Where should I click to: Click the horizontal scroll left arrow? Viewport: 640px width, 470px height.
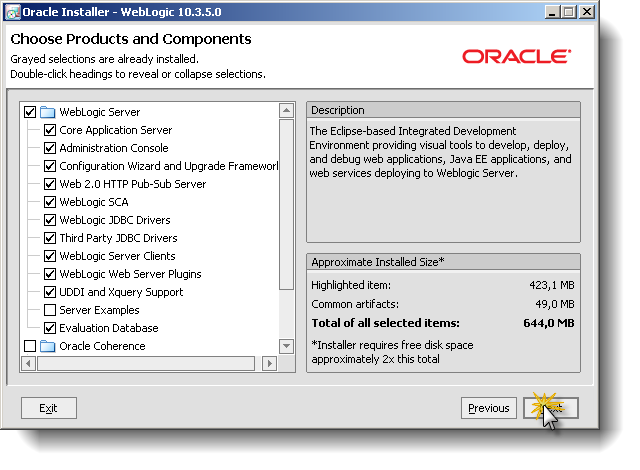[x=28, y=363]
